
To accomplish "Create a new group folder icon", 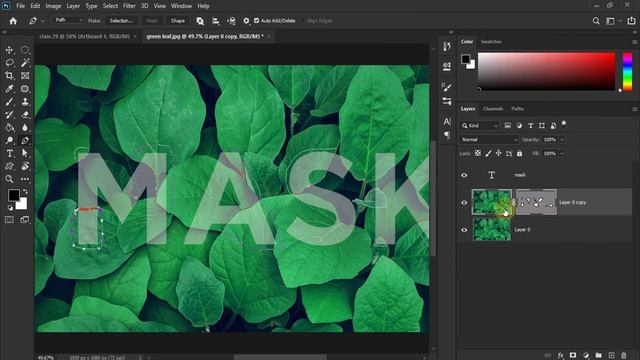I will click(x=598, y=356).
